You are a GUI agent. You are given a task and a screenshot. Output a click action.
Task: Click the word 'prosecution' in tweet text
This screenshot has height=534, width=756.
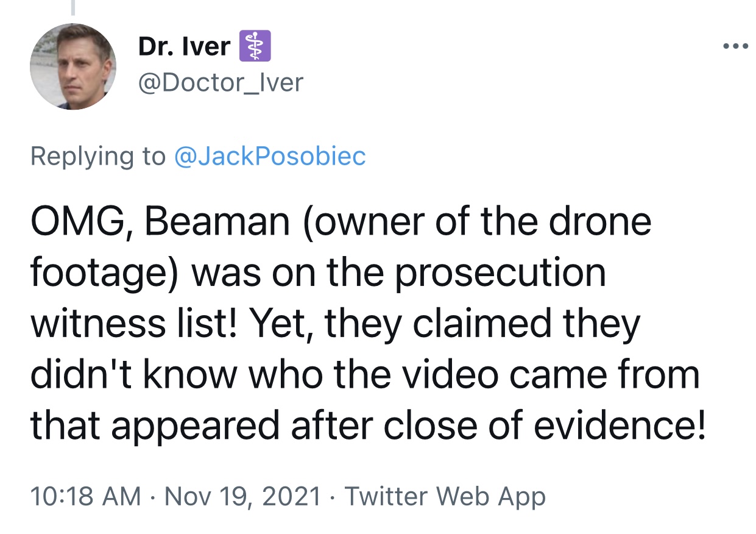[500, 273]
